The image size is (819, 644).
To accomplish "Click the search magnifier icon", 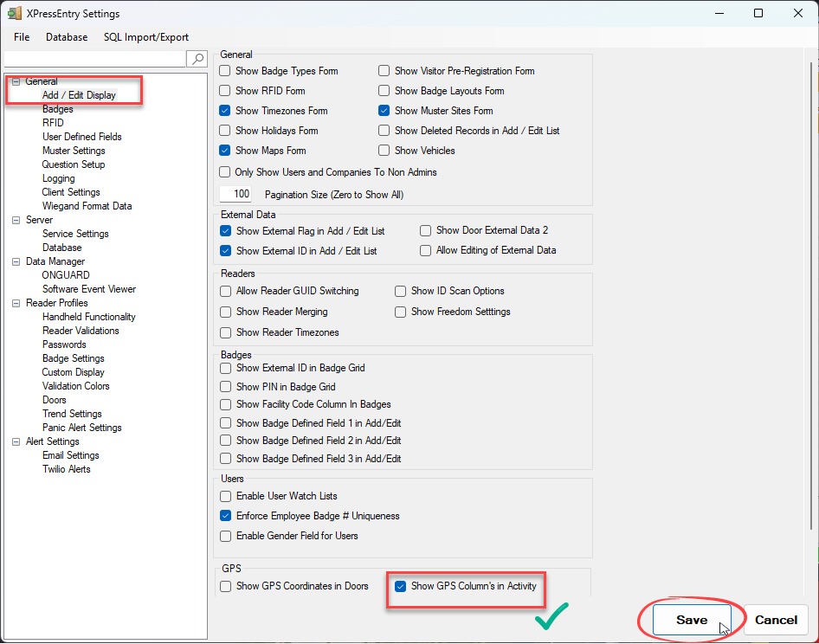I will click(197, 59).
